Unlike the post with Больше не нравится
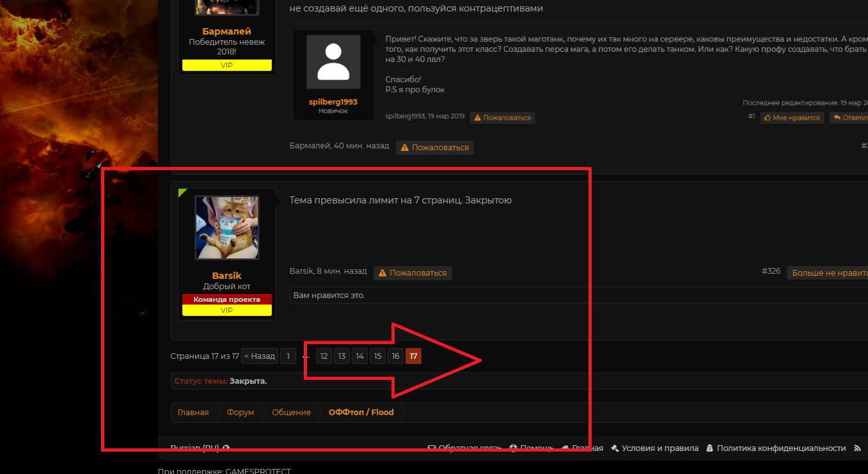The height and width of the screenshot is (474, 868). 828,273
